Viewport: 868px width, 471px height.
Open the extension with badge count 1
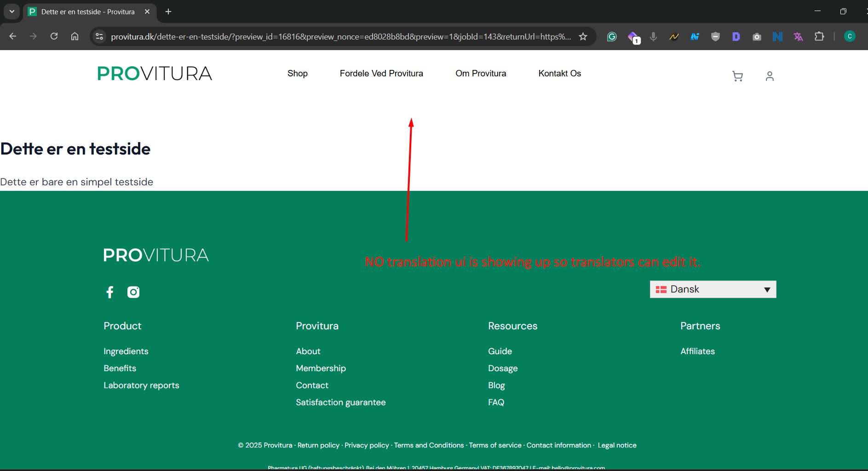[633, 37]
